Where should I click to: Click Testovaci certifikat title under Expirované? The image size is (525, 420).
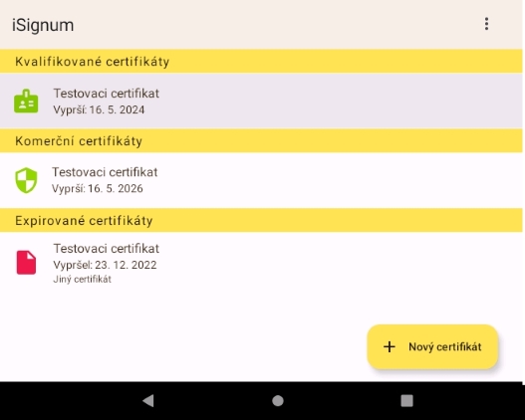pyautogui.click(x=107, y=249)
